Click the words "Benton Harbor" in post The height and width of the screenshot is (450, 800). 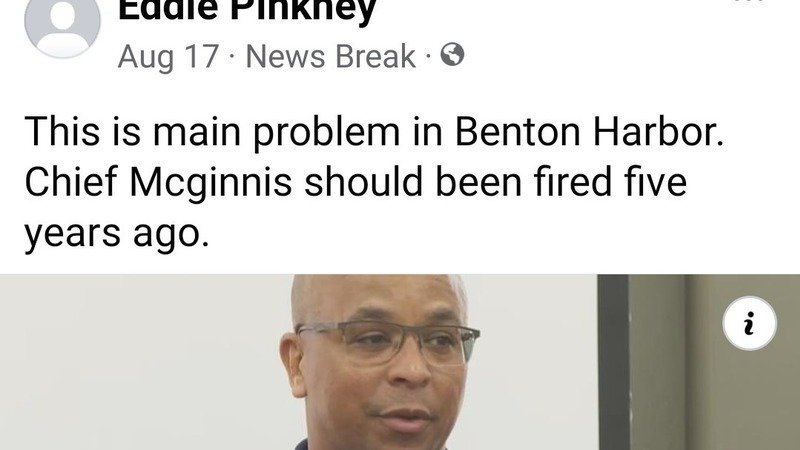(x=589, y=132)
